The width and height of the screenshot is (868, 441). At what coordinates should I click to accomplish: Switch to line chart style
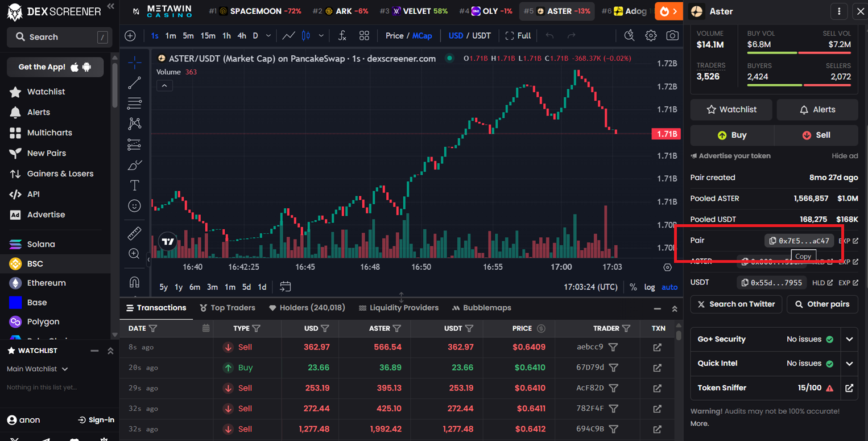coord(289,36)
